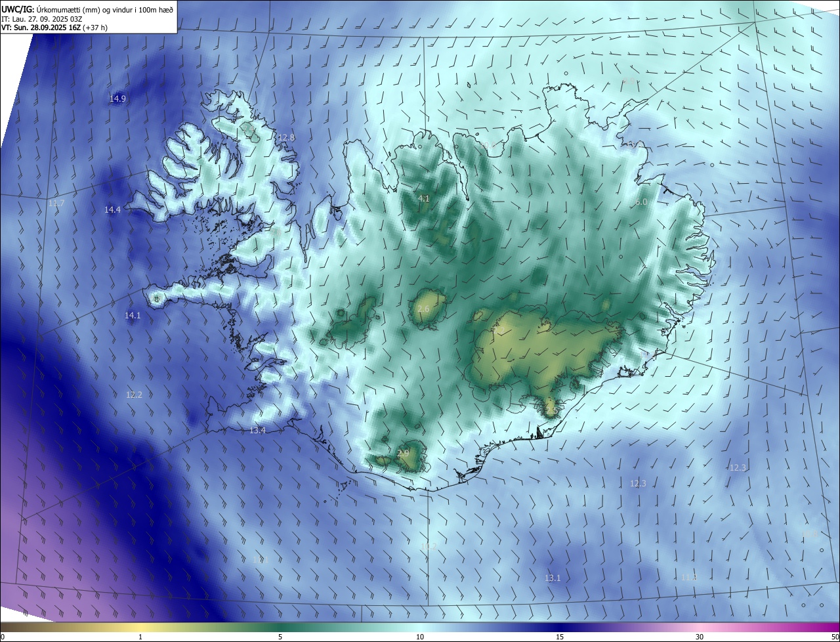Click the 2.6 value on the glacier

[423, 309]
